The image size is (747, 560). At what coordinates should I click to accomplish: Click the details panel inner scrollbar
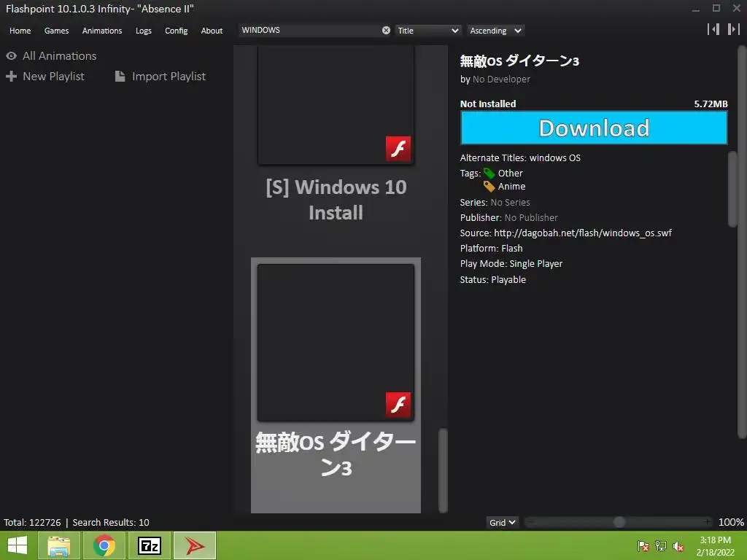[732, 189]
